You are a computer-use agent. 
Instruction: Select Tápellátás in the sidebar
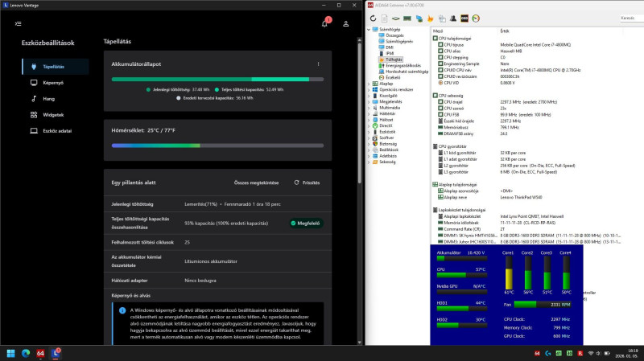[56, 67]
